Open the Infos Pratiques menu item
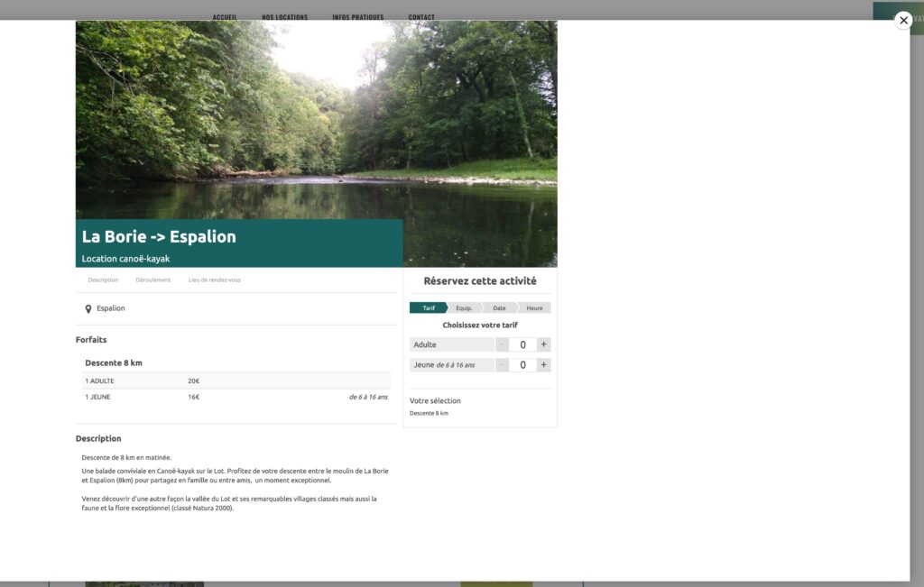This screenshot has height=587, width=924. pos(357,17)
